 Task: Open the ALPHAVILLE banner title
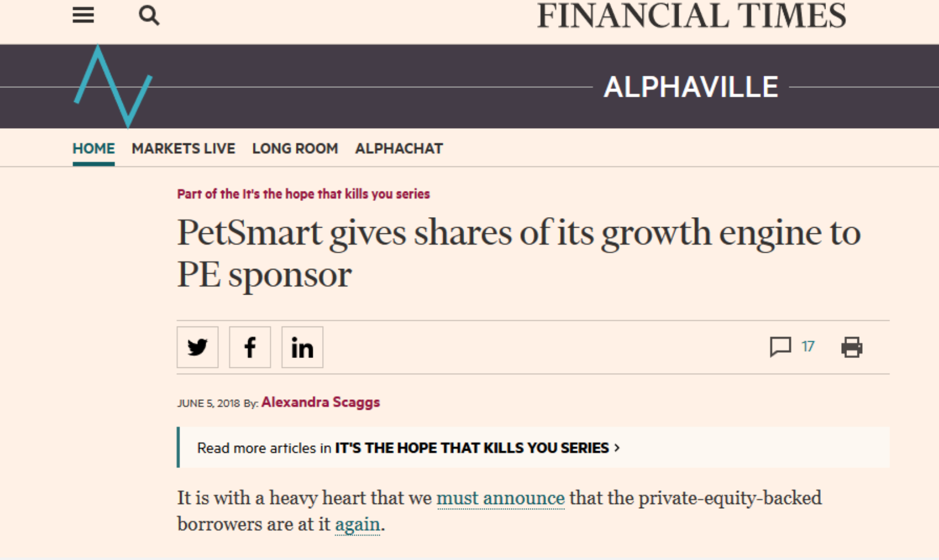(x=691, y=87)
